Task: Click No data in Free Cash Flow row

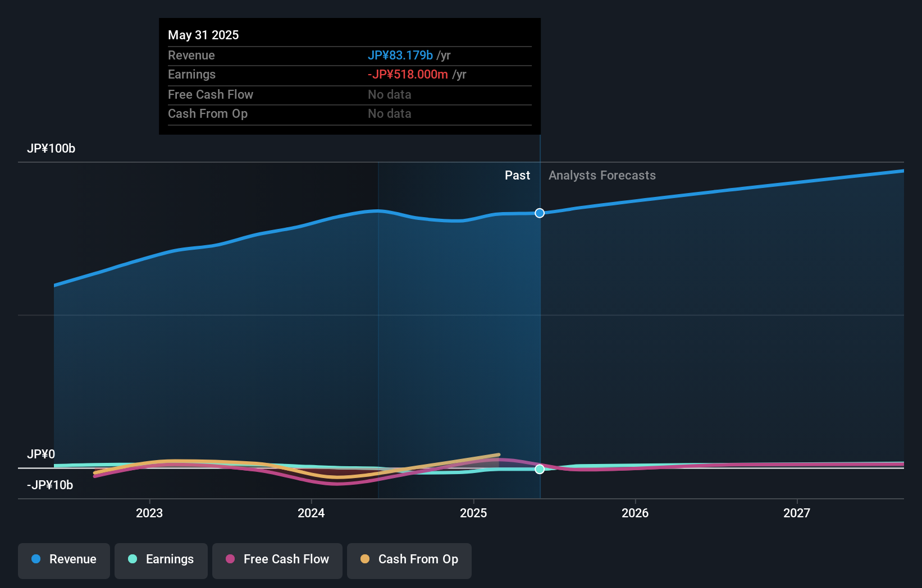Action: tap(390, 95)
